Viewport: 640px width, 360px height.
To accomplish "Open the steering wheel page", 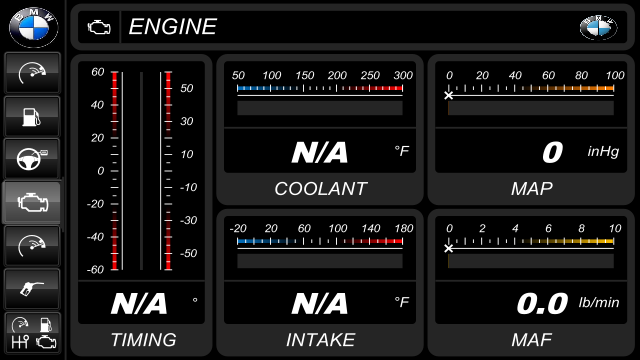I will click(x=32, y=158).
